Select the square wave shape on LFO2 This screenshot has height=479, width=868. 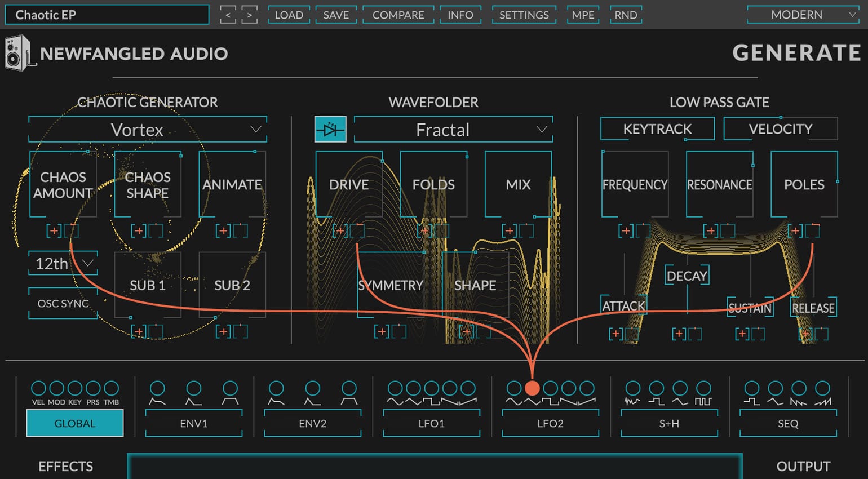[x=550, y=389]
